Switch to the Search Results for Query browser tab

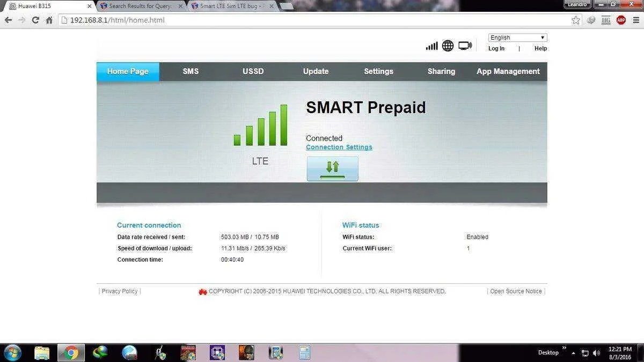(141, 6)
